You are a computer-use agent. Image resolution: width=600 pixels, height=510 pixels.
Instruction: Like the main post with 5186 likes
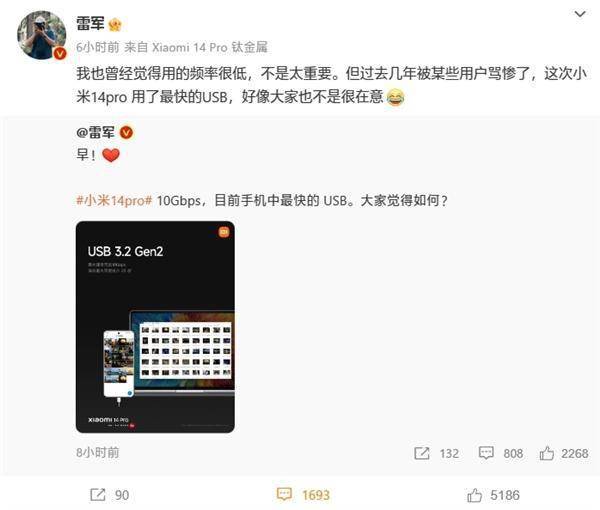474,495
